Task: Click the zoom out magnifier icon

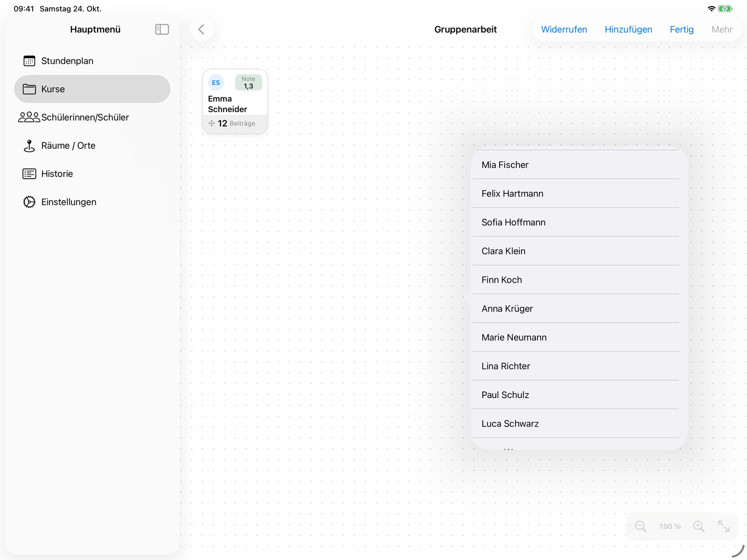Action: (641, 526)
